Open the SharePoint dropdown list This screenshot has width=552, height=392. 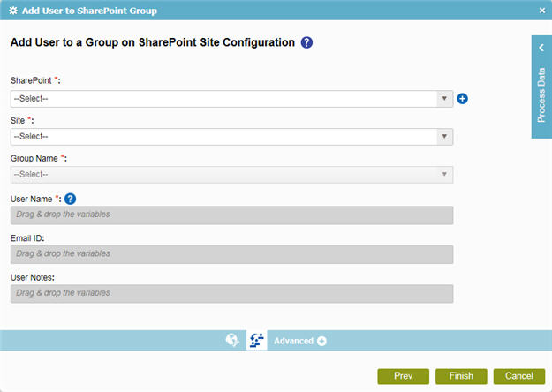[231, 99]
